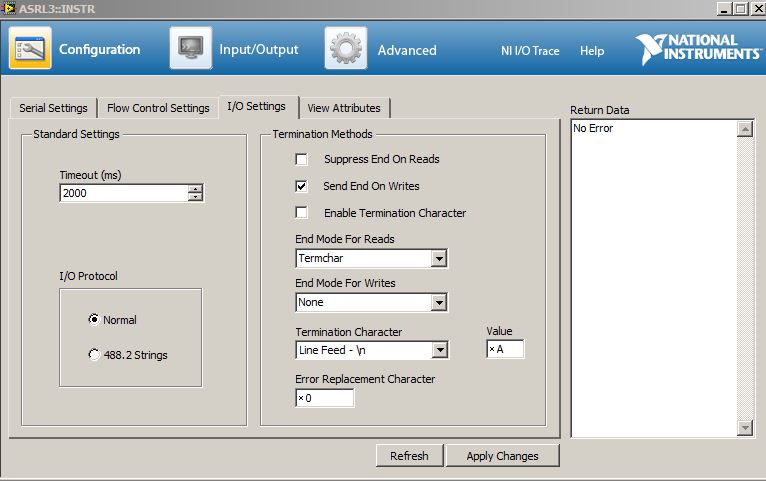This screenshot has width=766, height=481.
Task: Open NI I/O Trace
Action: [x=530, y=51]
